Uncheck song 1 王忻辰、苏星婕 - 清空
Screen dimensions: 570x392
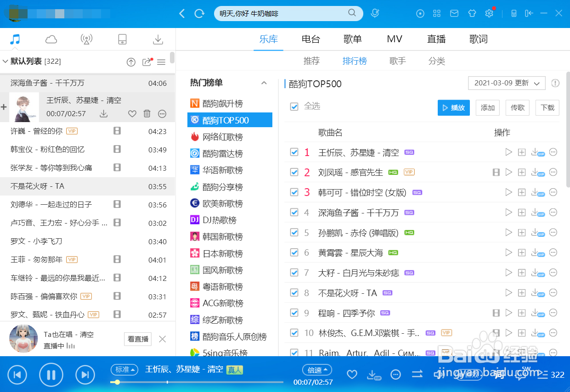[294, 152]
